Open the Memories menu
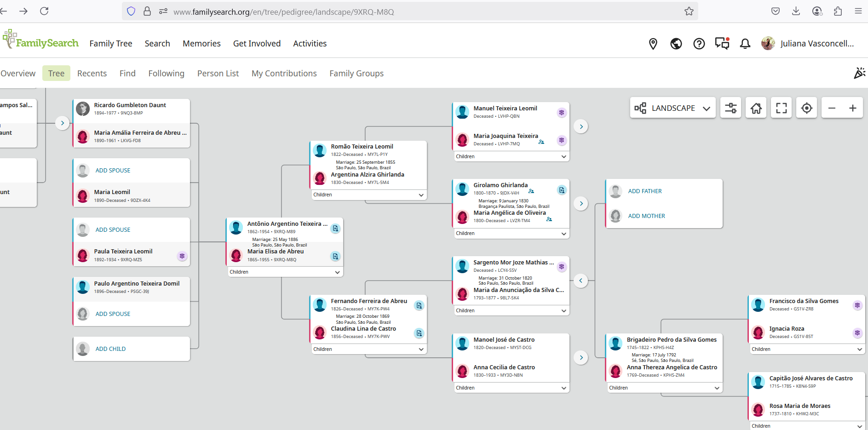Viewport: 868px width, 430px height. [x=201, y=44]
